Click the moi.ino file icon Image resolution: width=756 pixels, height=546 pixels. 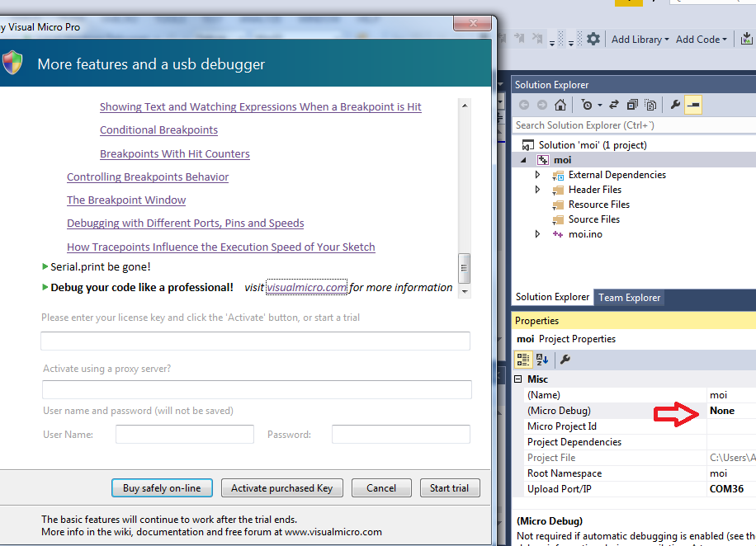click(x=558, y=234)
